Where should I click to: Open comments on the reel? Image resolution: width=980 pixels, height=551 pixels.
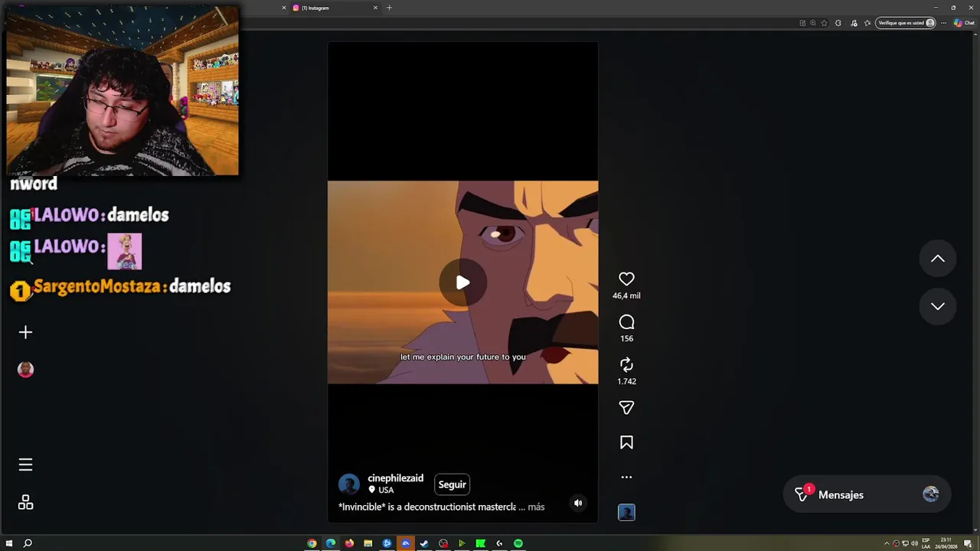pyautogui.click(x=626, y=322)
